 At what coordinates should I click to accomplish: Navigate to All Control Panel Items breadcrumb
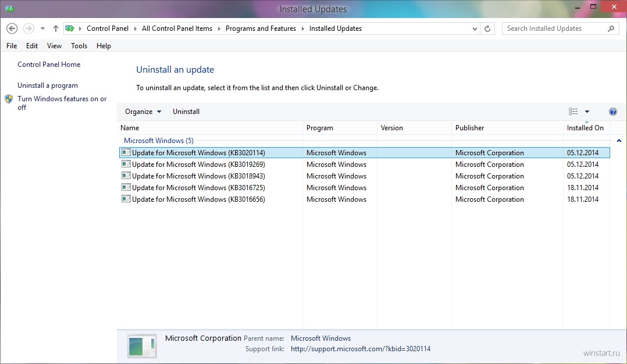pos(177,28)
